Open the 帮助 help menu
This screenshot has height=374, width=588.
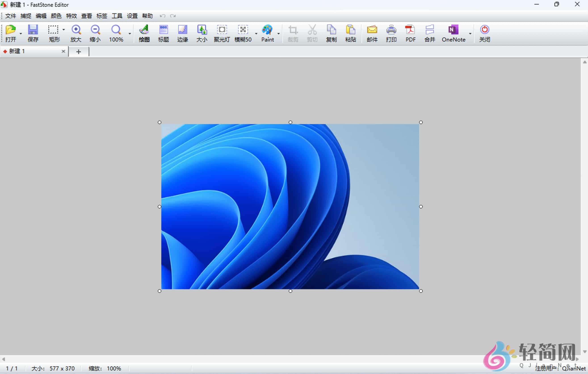click(147, 16)
